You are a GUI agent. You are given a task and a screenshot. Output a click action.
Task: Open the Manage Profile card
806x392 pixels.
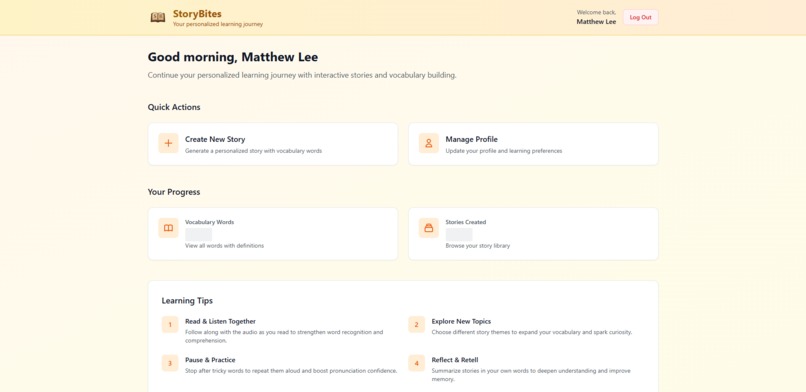[533, 144]
